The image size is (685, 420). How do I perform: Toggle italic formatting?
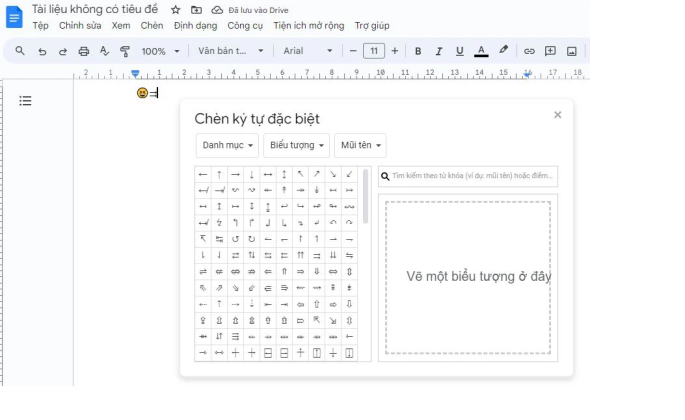click(439, 51)
